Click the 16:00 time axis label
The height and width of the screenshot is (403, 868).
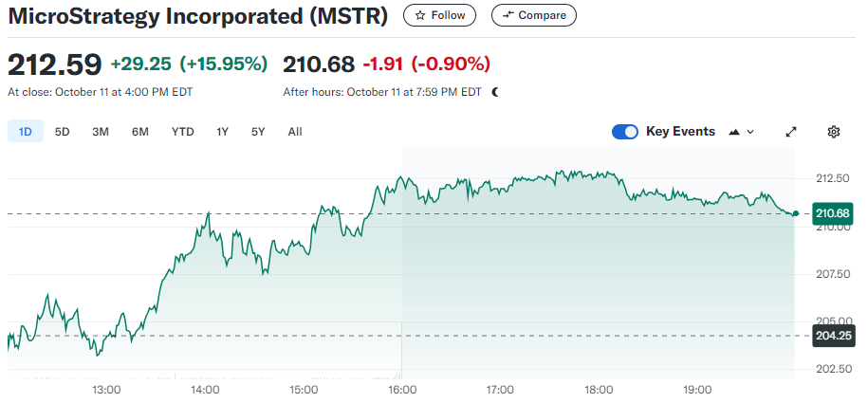(x=402, y=390)
